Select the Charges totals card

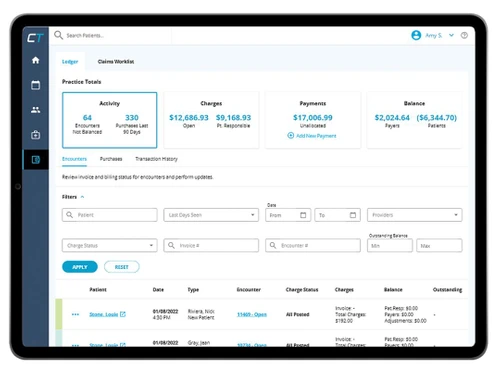tap(211, 120)
